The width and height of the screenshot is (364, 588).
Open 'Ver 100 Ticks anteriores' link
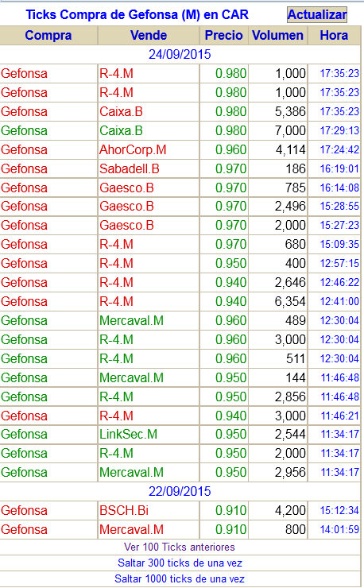(x=180, y=547)
